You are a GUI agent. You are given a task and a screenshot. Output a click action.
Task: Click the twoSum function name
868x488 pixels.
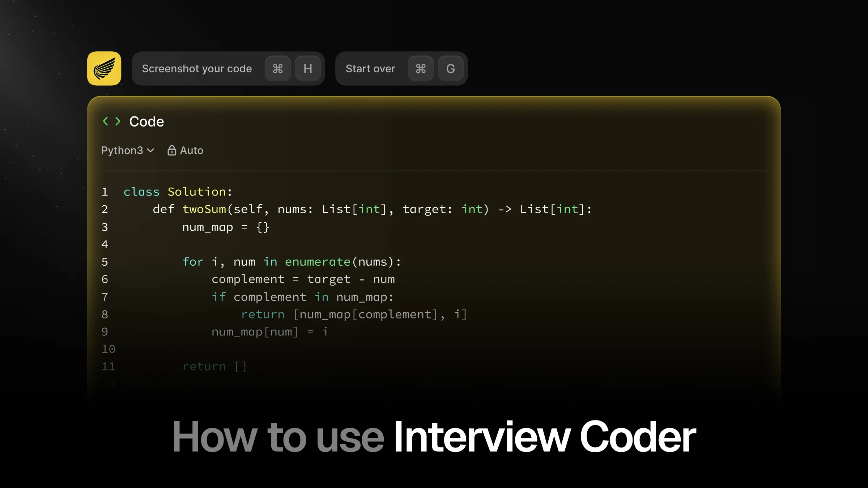point(204,209)
